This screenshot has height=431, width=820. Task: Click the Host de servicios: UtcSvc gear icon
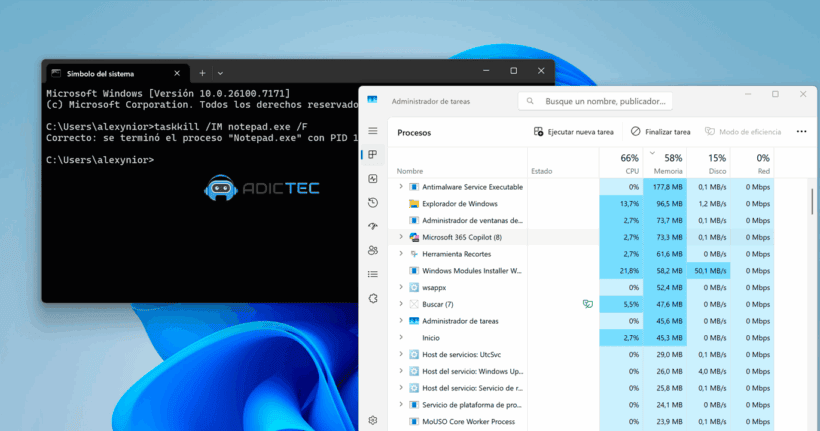(x=414, y=354)
